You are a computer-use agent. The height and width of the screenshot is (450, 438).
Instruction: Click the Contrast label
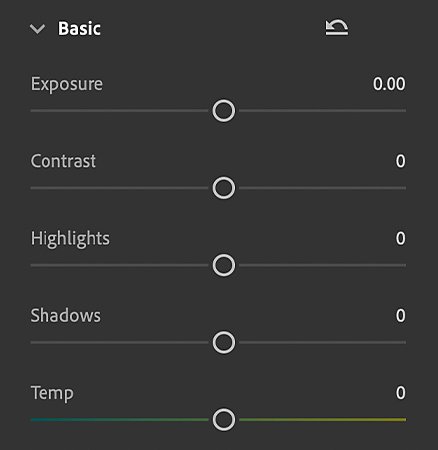63,161
